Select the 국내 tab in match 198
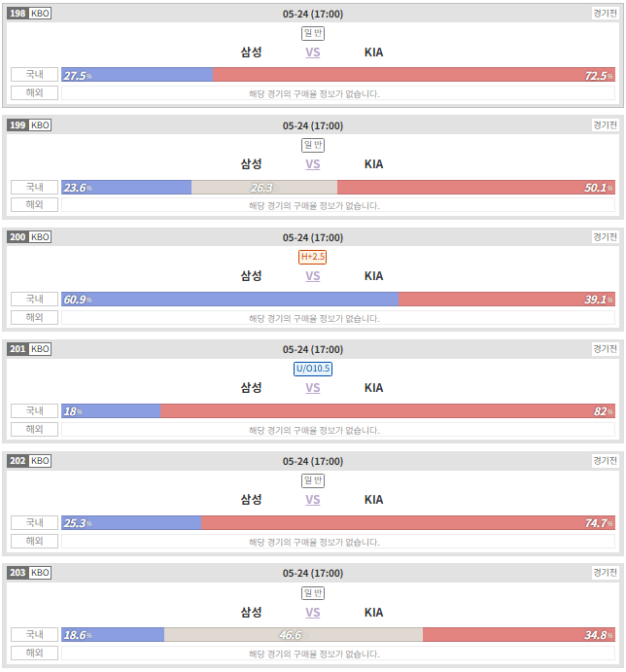Viewport: 626px width, 672px height. click(x=34, y=74)
